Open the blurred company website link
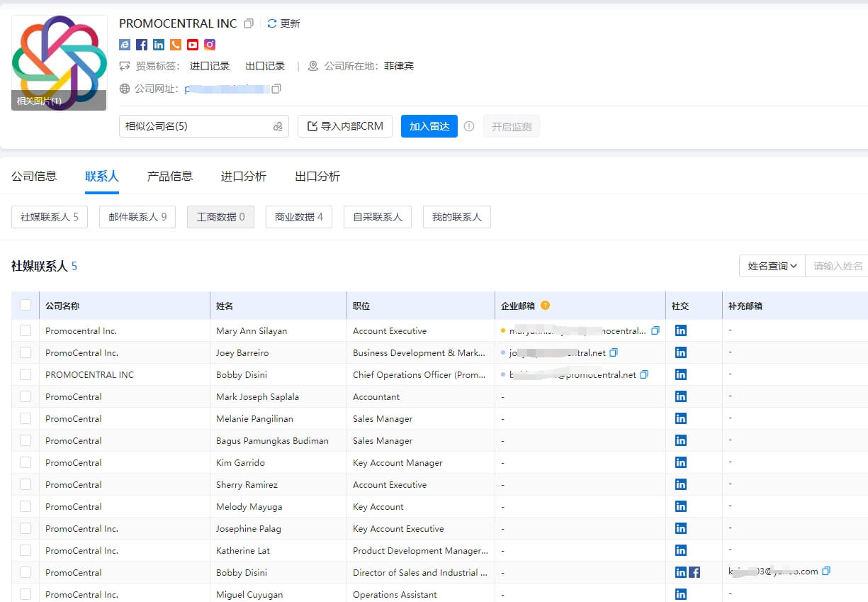Screen dimensions: 868x602 (227, 89)
